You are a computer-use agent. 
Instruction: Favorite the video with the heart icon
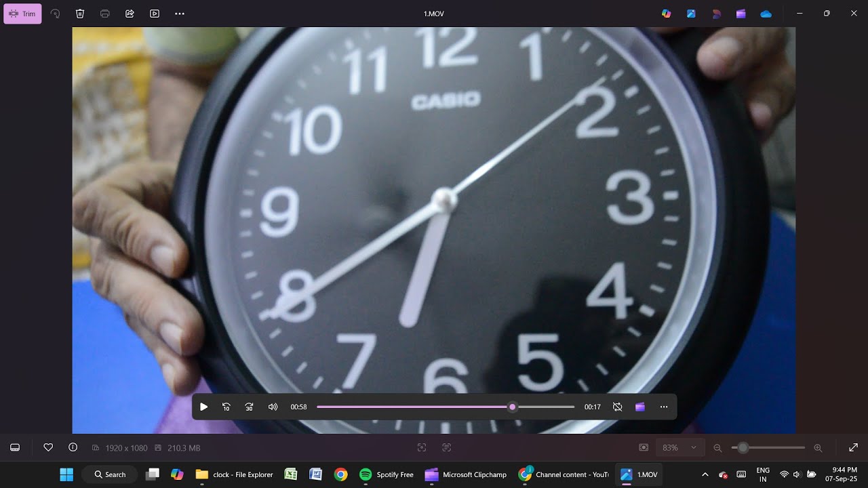(x=48, y=447)
